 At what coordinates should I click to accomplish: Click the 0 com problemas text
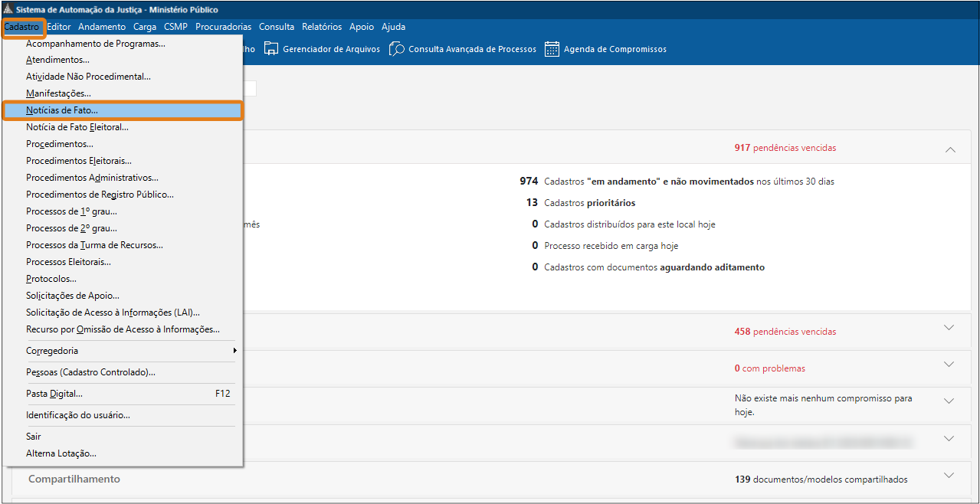(x=770, y=368)
